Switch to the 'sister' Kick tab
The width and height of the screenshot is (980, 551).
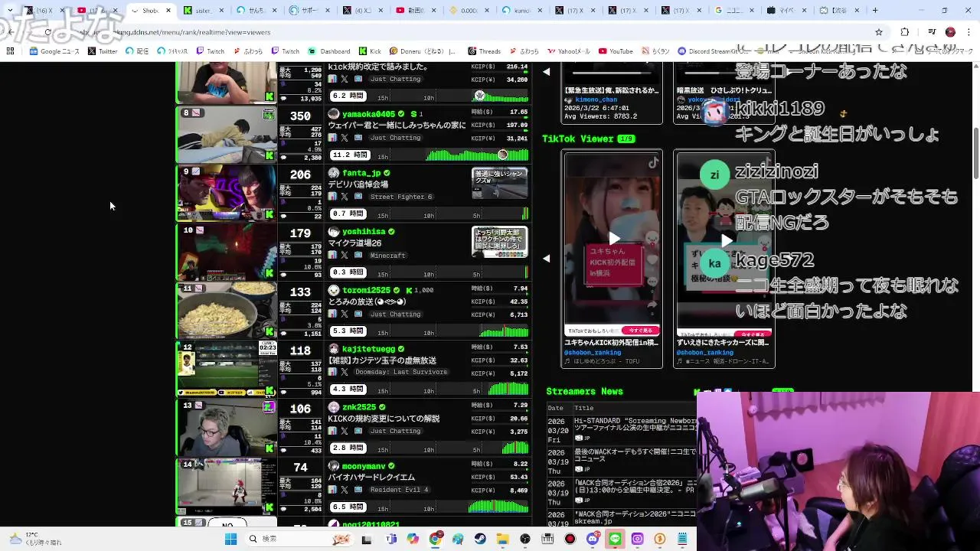click(205, 11)
